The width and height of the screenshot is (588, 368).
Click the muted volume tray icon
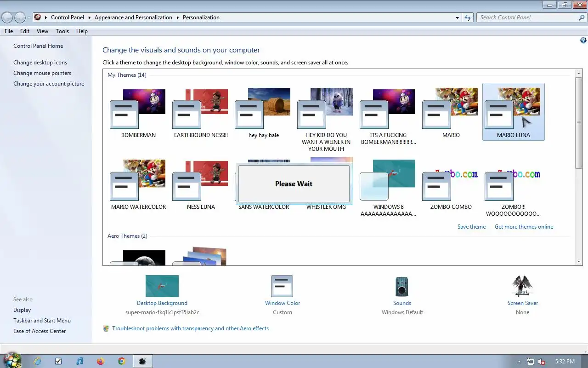point(542,362)
